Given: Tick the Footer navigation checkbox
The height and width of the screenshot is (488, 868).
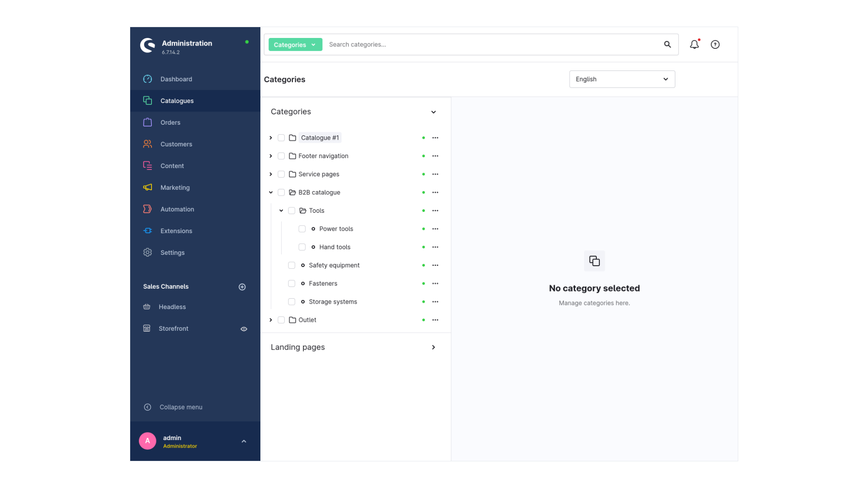Looking at the screenshot, I should click(281, 156).
